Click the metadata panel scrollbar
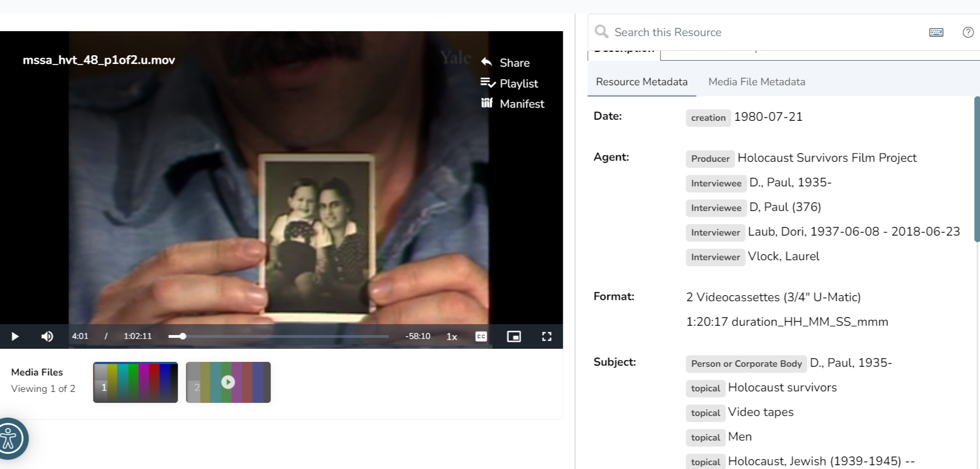 pos(977,169)
